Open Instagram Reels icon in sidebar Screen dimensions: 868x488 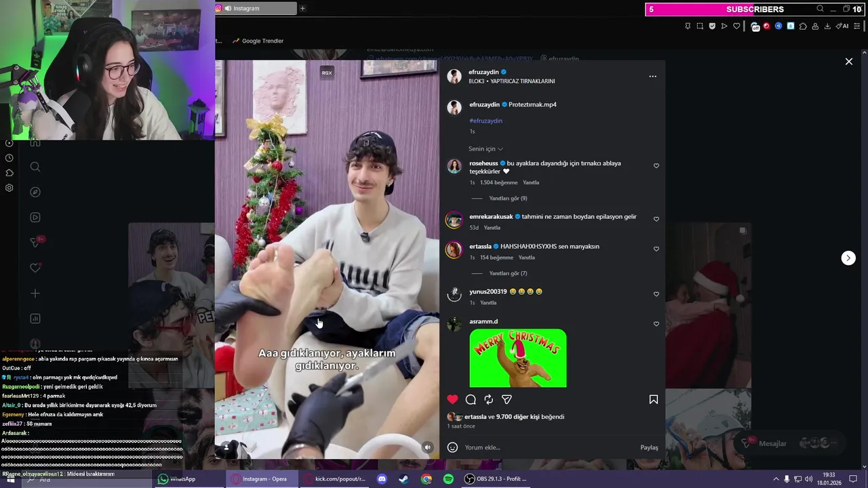pyautogui.click(x=35, y=218)
